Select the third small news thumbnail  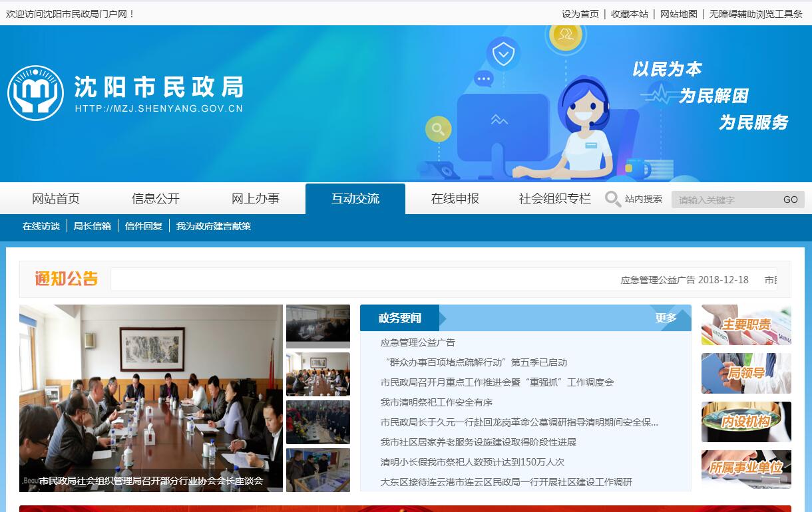[318, 422]
